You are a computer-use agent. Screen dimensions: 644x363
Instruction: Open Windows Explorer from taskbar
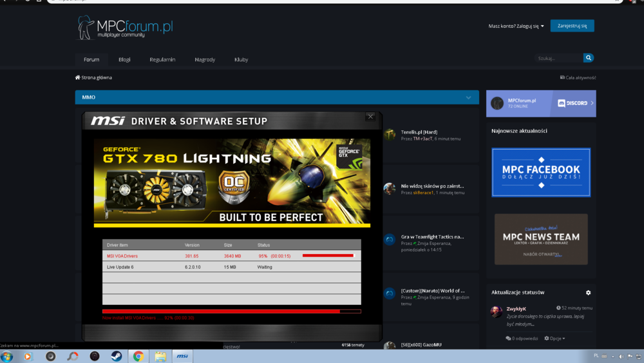click(160, 357)
